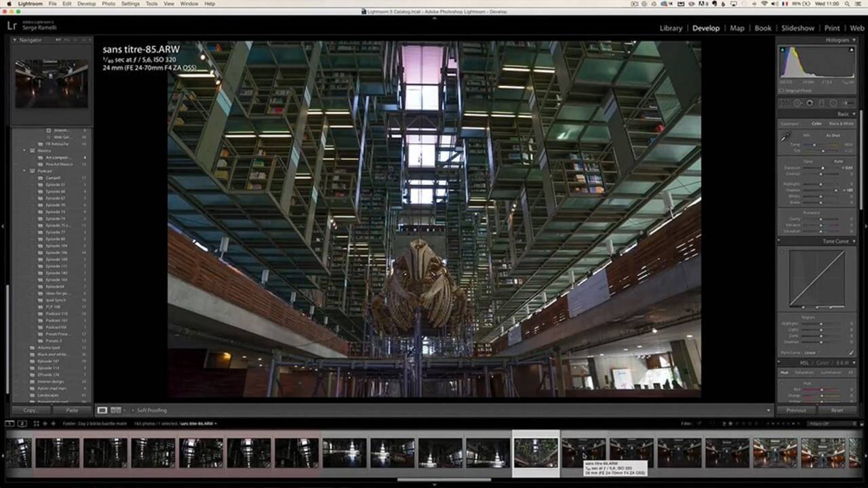Image resolution: width=868 pixels, height=488 pixels.
Task: Switch to the Library module
Action: point(671,28)
